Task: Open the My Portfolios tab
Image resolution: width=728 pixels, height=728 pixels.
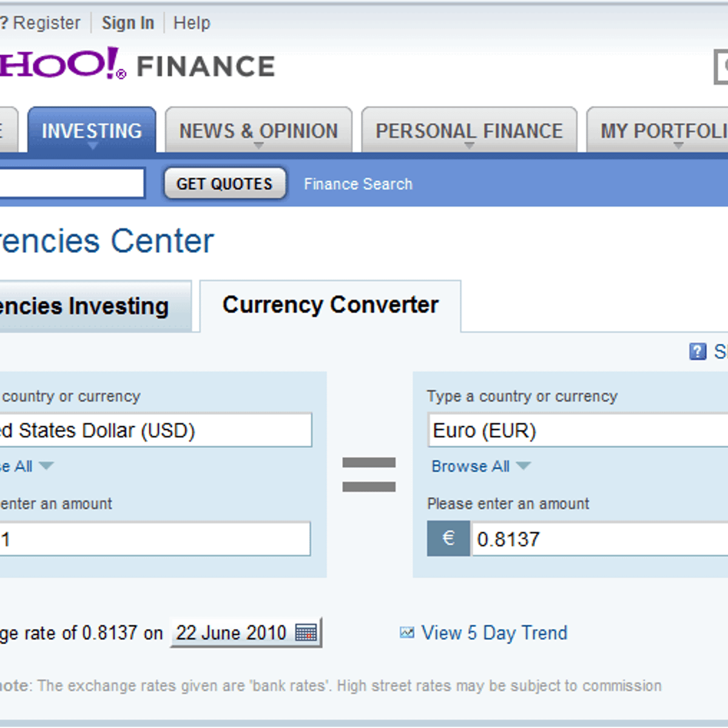Action: pos(658,130)
